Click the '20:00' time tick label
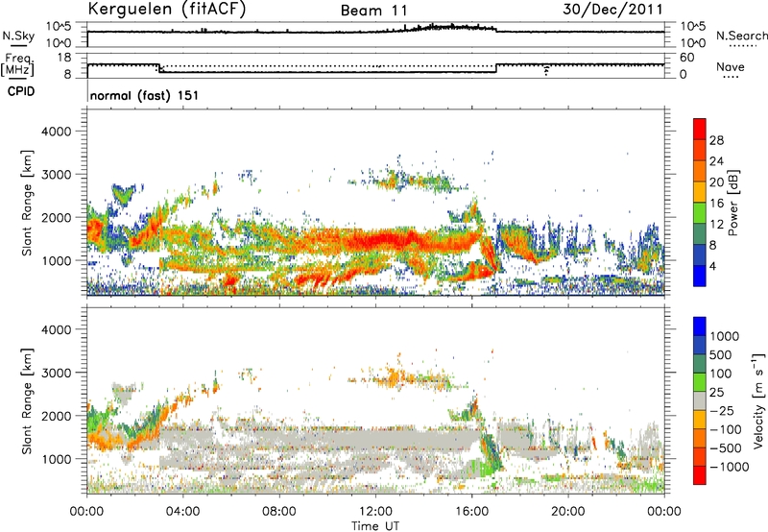The height and width of the screenshot is (532, 768). tap(567, 512)
